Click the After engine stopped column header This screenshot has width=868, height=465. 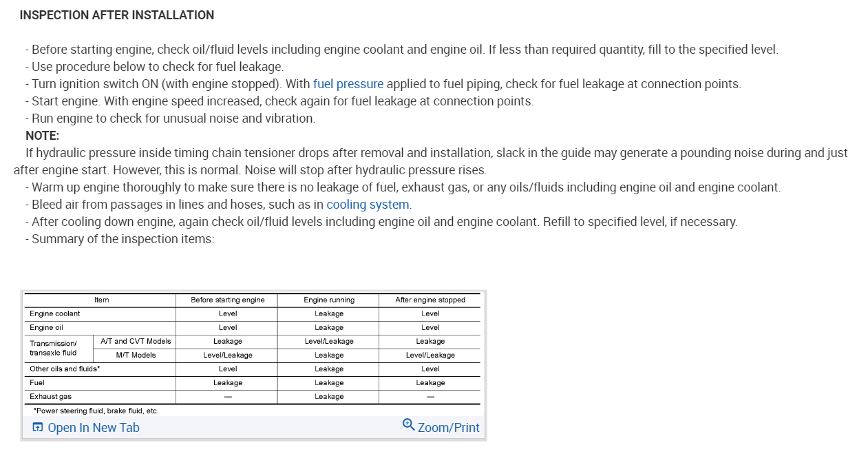coord(430,300)
